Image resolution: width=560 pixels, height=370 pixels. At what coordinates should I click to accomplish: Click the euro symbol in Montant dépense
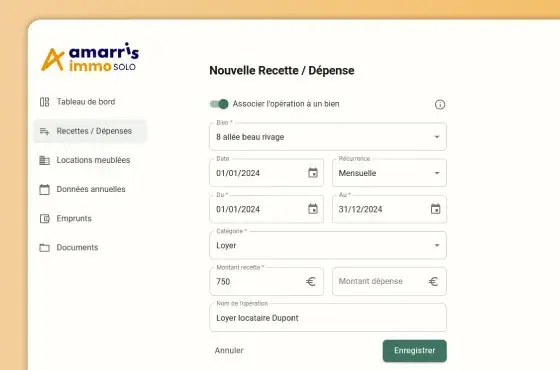pos(433,281)
